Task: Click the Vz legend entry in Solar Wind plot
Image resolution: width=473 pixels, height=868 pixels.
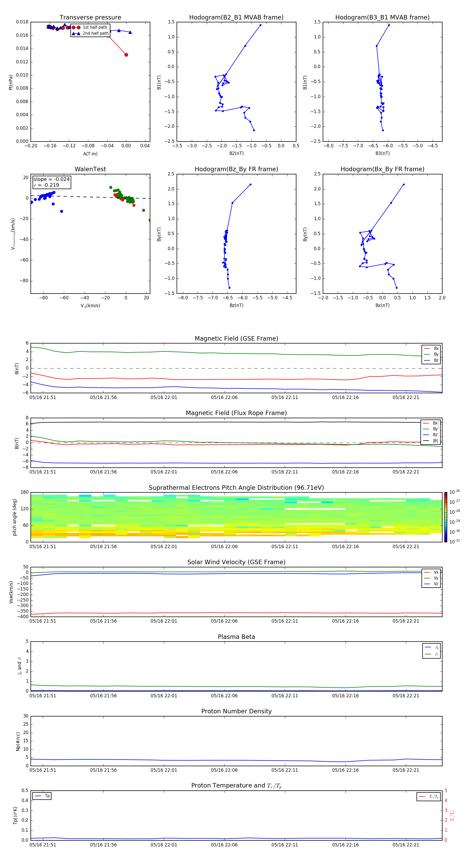Action: [x=431, y=584]
